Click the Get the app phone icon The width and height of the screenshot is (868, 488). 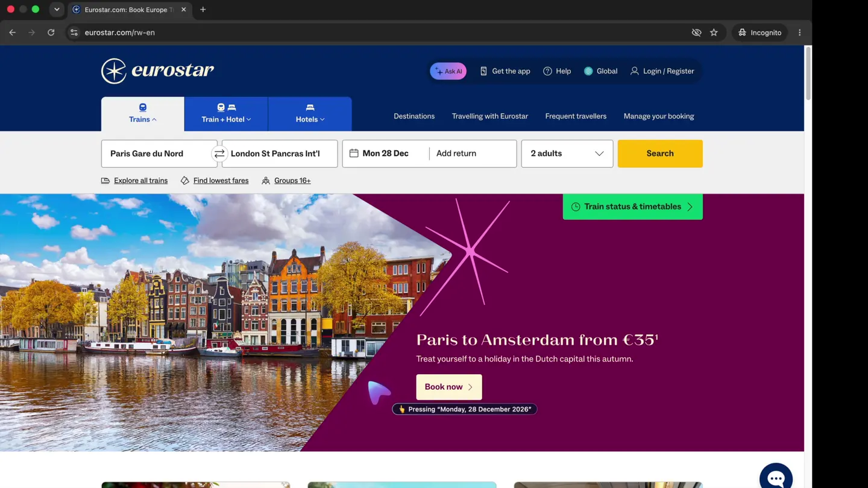point(483,71)
